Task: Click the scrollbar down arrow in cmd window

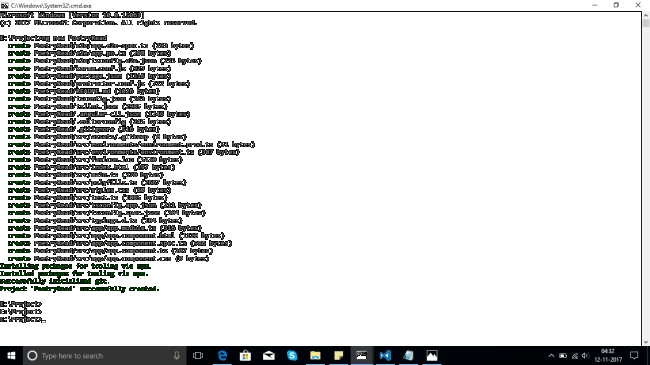Action: (646, 342)
